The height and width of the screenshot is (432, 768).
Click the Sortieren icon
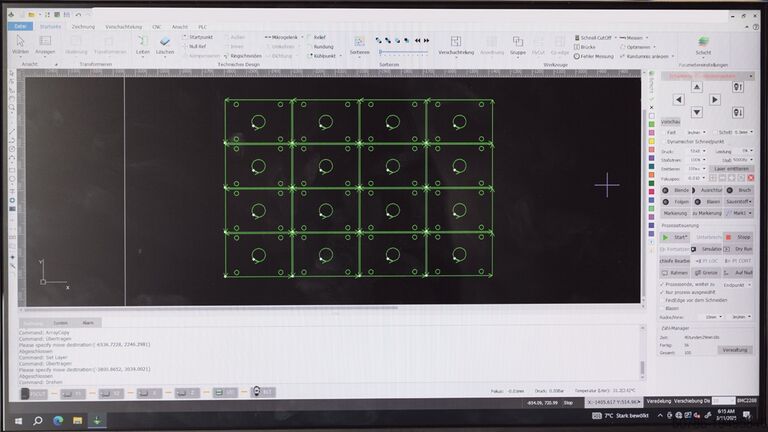(x=360, y=43)
